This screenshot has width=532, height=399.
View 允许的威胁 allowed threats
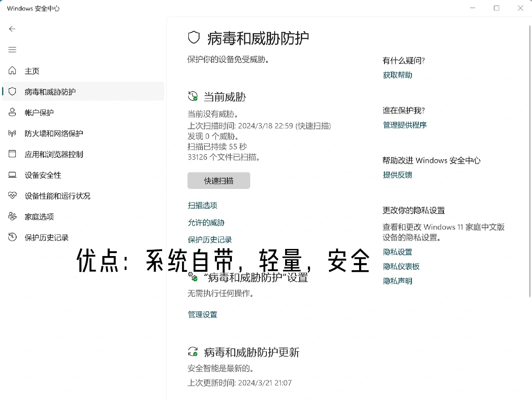coord(206,222)
